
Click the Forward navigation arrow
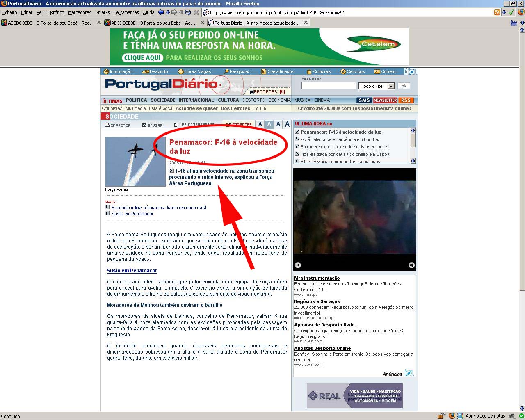(174, 12)
